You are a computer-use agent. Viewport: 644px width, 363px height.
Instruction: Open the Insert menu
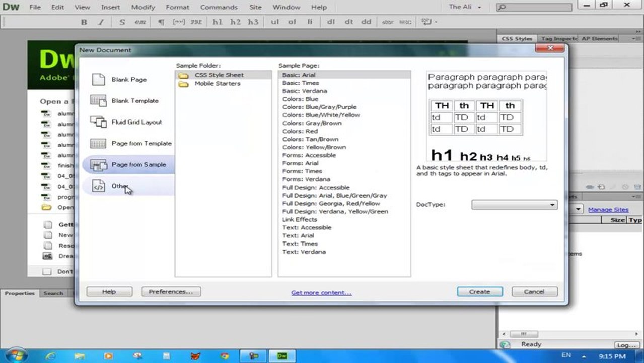click(110, 7)
